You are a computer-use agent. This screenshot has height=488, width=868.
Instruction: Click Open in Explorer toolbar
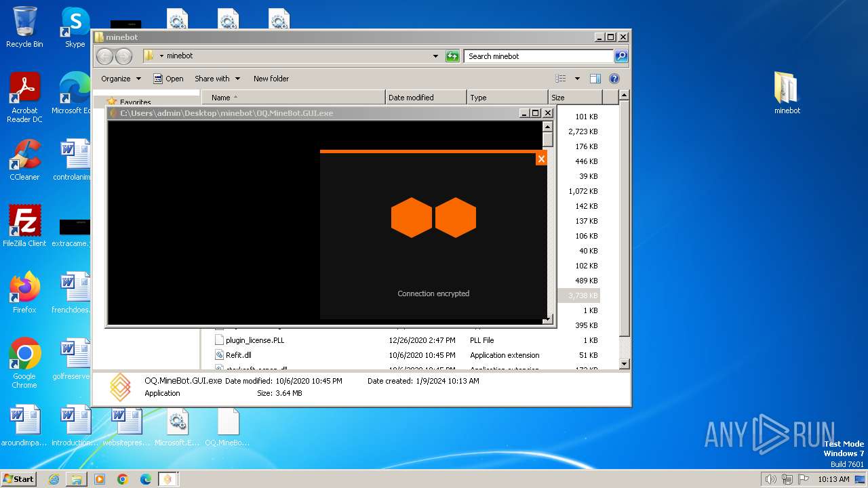[x=168, y=79]
